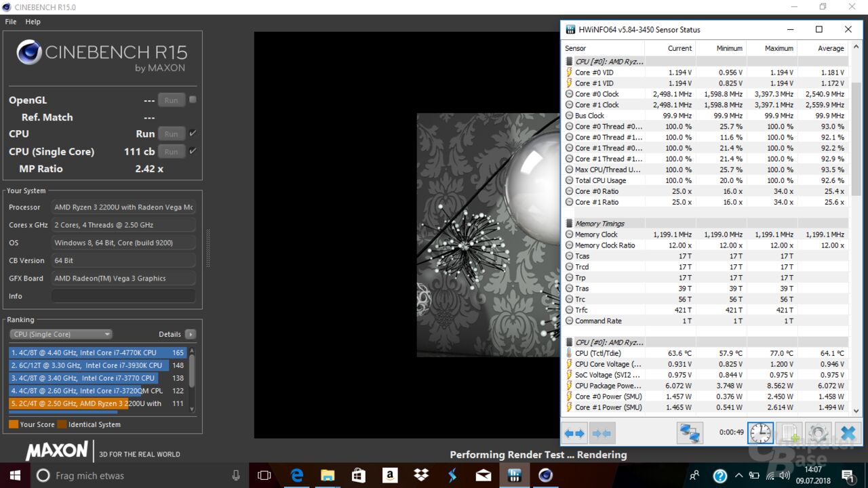Open Dropbox from the taskbar
This screenshot has height=488, width=868.
click(421, 475)
